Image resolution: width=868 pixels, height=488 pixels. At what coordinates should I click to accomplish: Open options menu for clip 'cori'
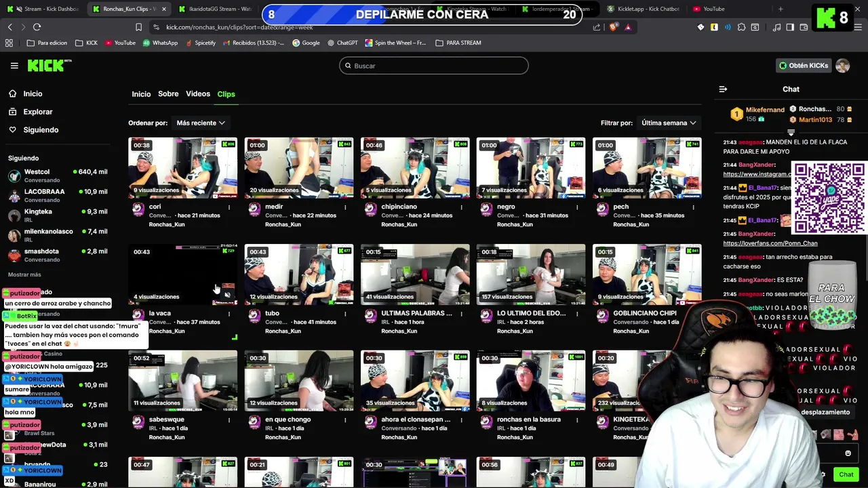pyautogui.click(x=229, y=207)
